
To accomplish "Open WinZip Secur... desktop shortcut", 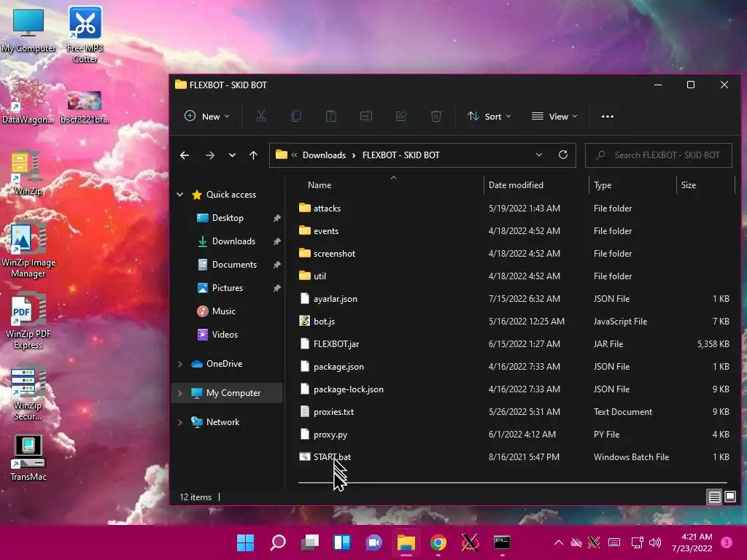I will [x=28, y=392].
